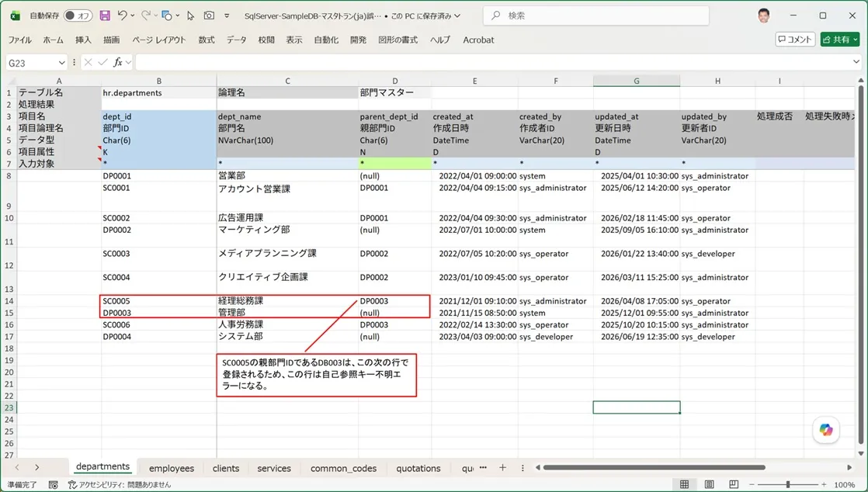Toggle the AutoSave switch
868x492 pixels.
click(x=78, y=16)
